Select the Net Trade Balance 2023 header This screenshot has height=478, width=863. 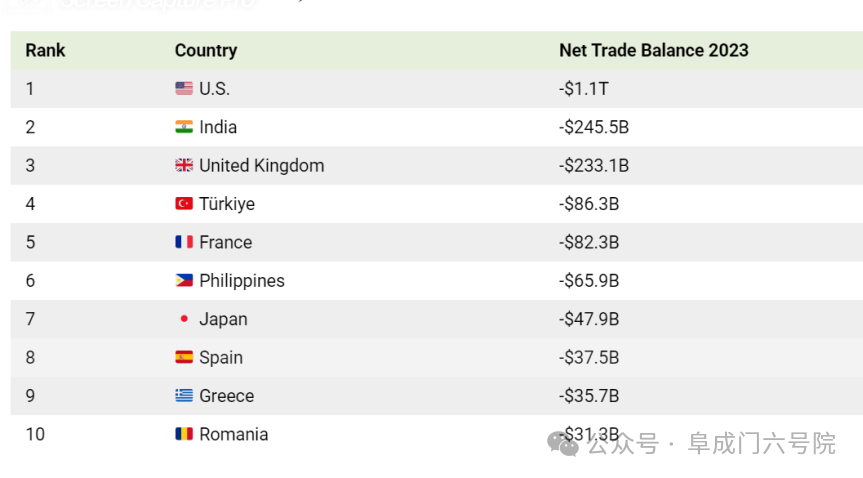(654, 50)
